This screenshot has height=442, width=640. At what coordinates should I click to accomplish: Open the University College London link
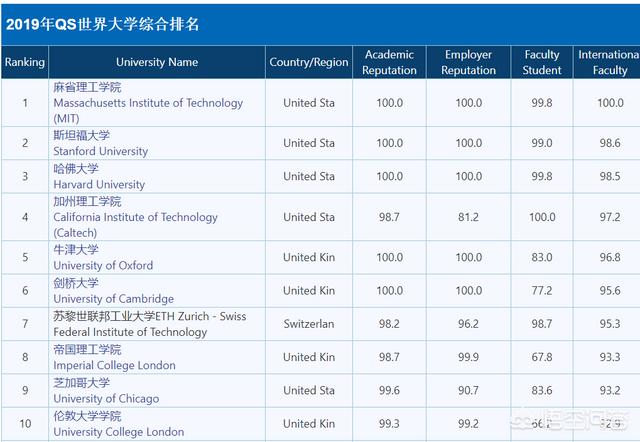point(119,432)
